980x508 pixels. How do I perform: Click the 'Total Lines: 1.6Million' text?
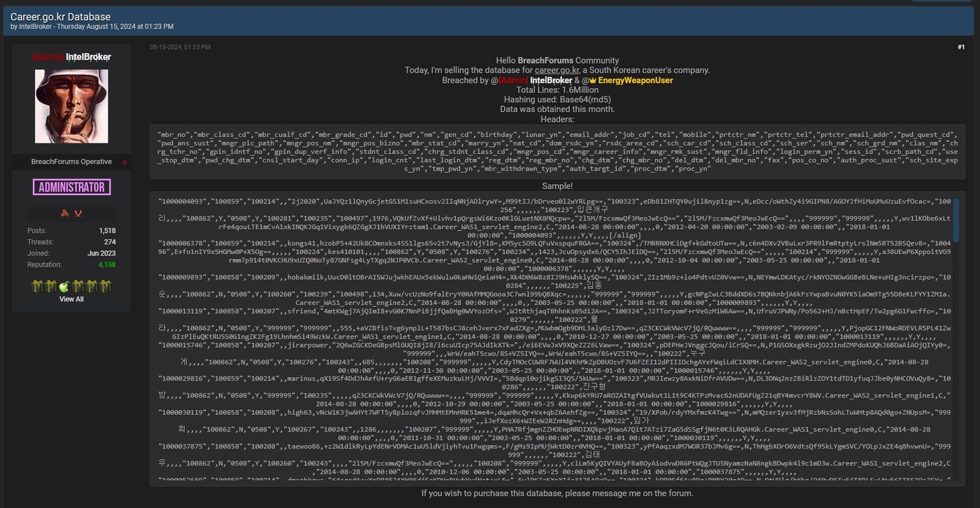click(x=557, y=90)
